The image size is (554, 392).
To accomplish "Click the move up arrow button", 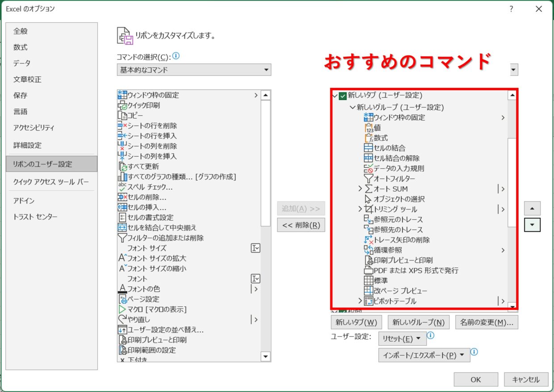I will [532, 209].
